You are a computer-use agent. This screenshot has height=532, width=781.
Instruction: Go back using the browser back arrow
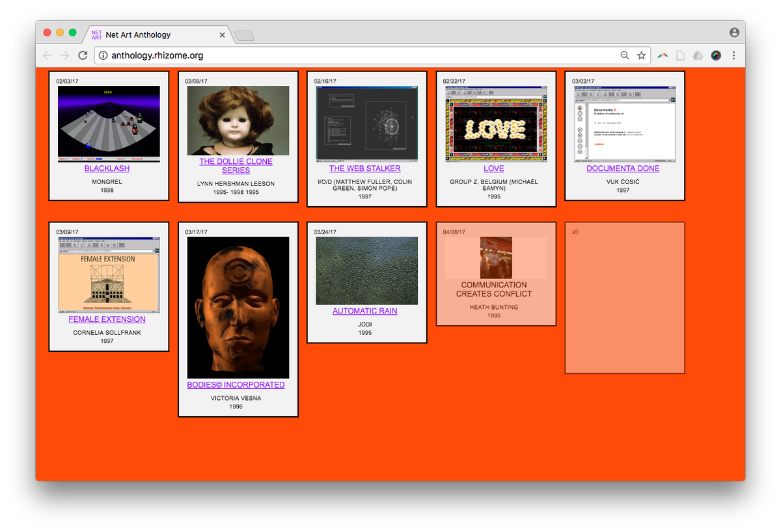point(47,55)
